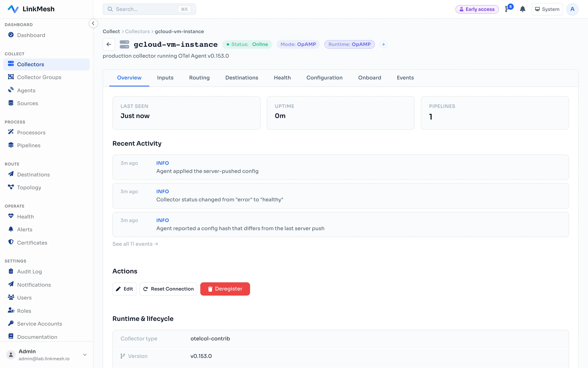
Task: Switch to the Events tab
Action: (x=405, y=78)
